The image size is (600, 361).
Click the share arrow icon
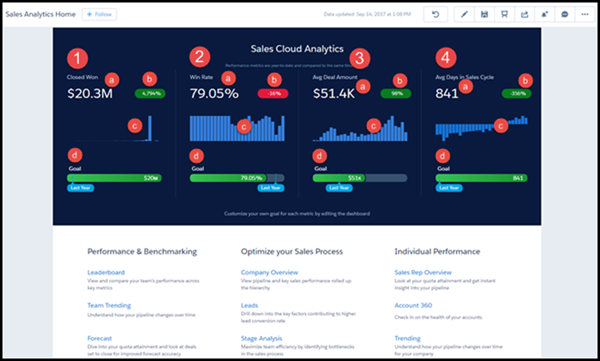525,15
